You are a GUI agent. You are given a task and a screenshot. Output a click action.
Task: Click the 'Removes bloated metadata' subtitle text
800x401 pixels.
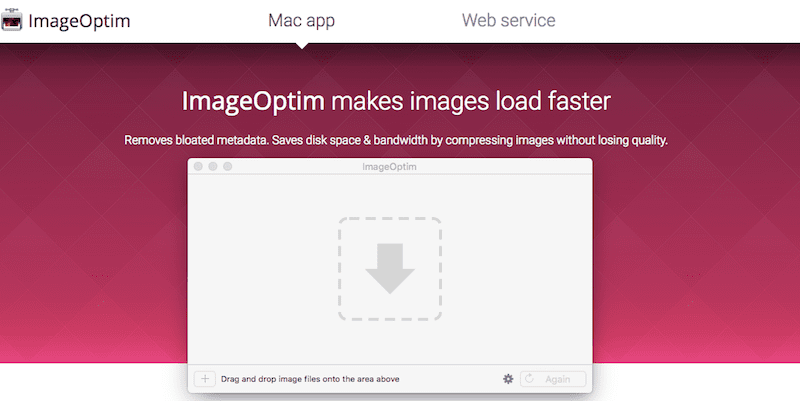point(396,140)
